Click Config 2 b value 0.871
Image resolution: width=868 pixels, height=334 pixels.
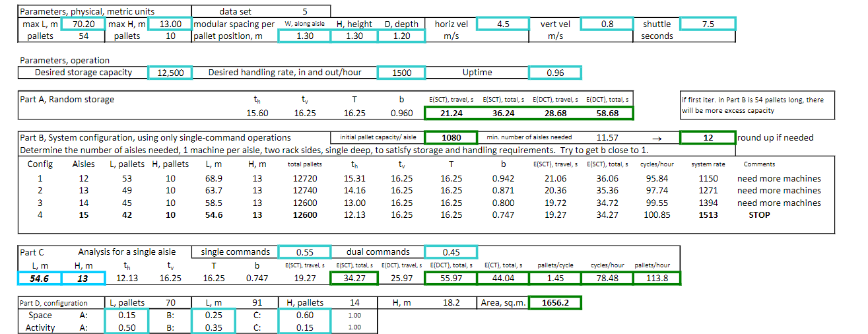(x=504, y=190)
